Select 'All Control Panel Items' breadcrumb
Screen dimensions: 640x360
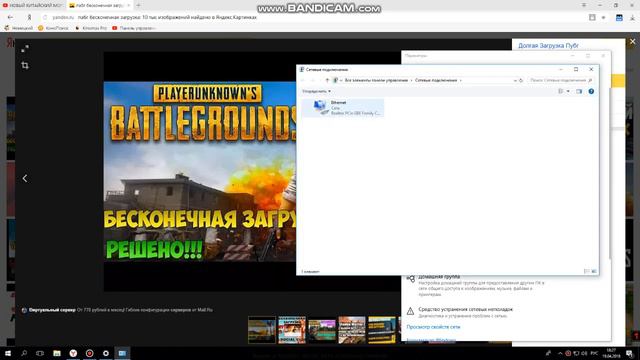[x=376, y=80]
